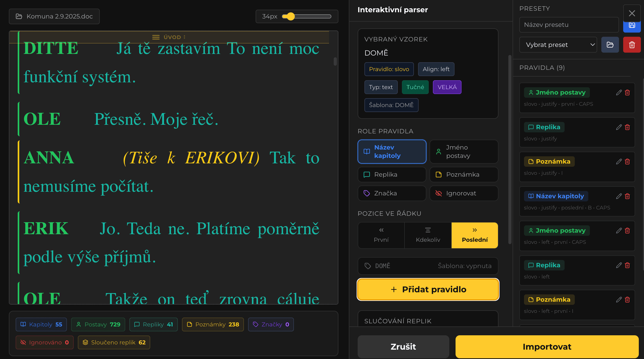Click the Značky 0 stat badge
644x359 pixels.
tap(271, 324)
